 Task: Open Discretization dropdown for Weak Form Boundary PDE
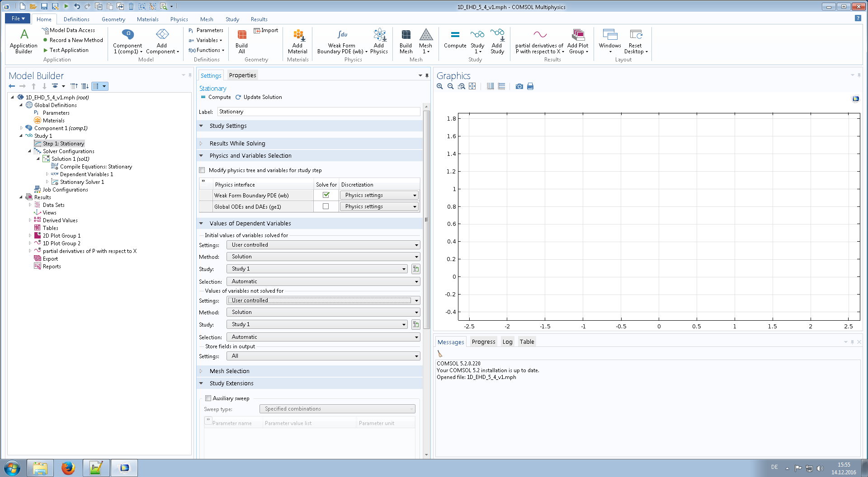point(379,195)
